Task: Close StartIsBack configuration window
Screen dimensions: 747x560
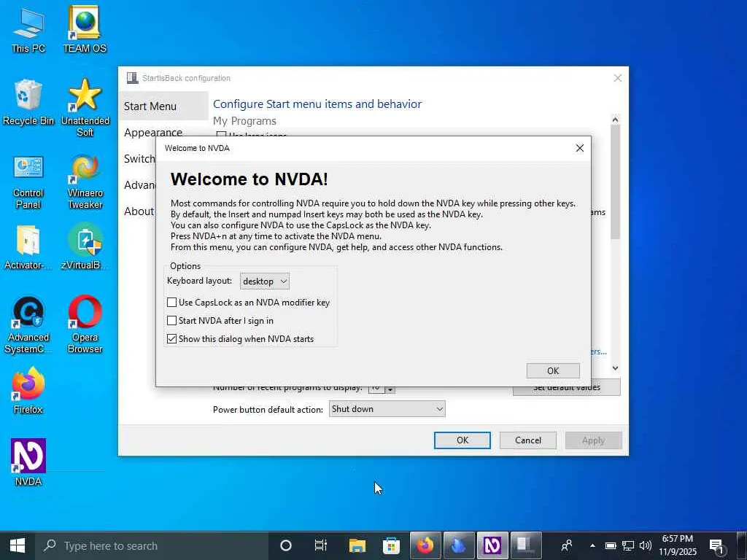Action: [x=617, y=78]
